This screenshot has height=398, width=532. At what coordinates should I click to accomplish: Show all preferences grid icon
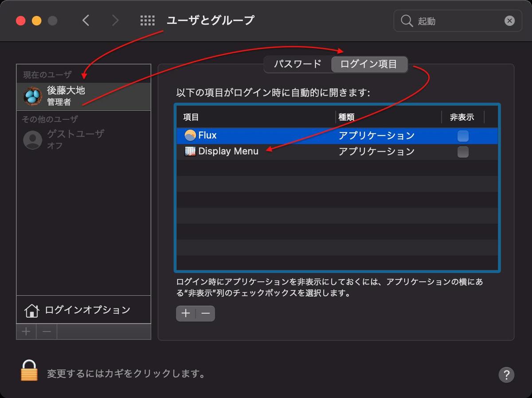147,20
